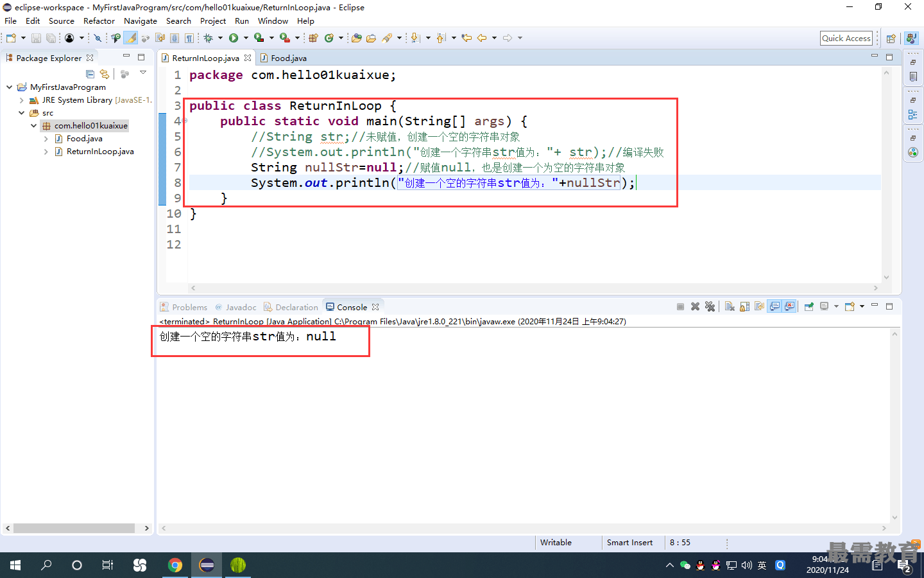This screenshot has height=578, width=924.
Task: Click the Back navigation arrow
Action: (482, 38)
